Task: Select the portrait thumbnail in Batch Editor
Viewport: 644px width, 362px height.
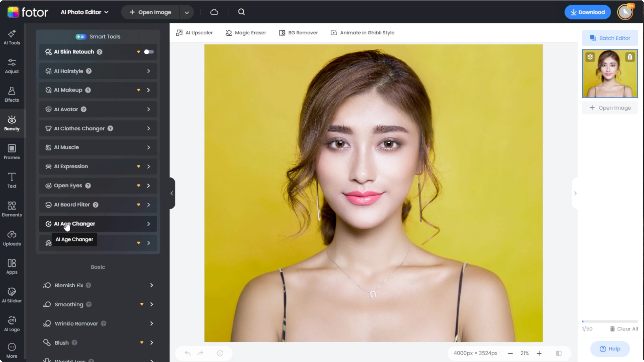Action: coord(610,73)
